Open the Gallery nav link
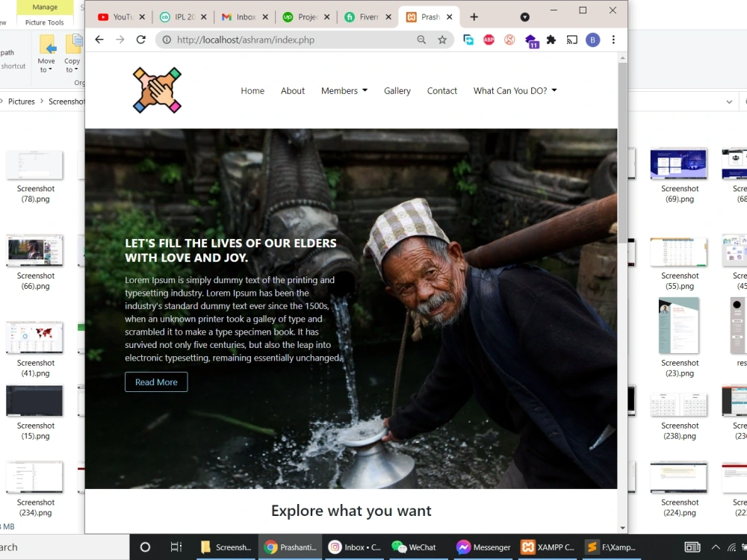The width and height of the screenshot is (747, 560). point(397,90)
